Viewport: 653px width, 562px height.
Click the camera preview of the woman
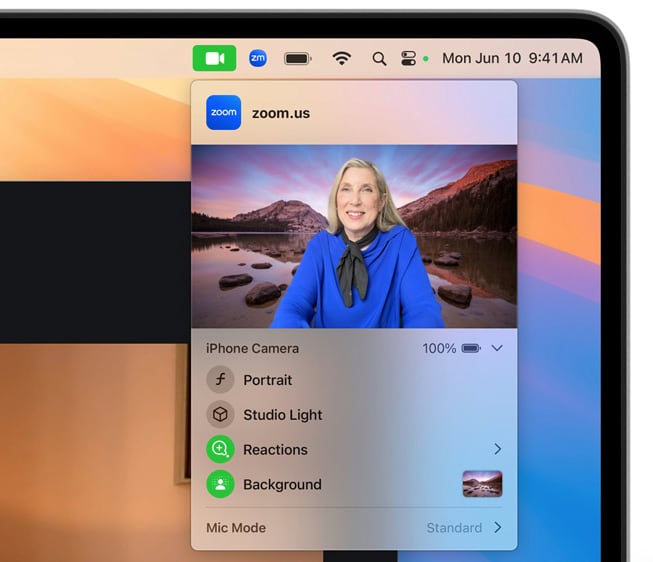354,236
